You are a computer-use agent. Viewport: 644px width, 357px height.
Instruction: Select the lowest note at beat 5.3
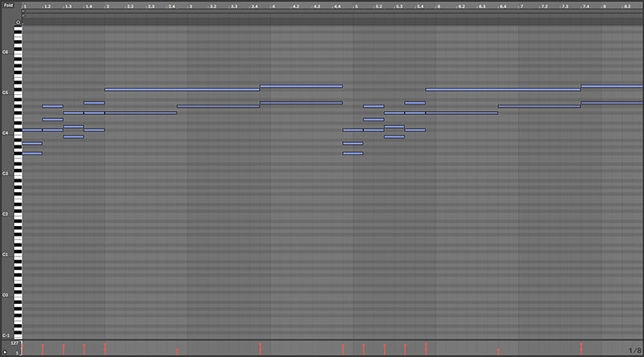tap(394, 137)
